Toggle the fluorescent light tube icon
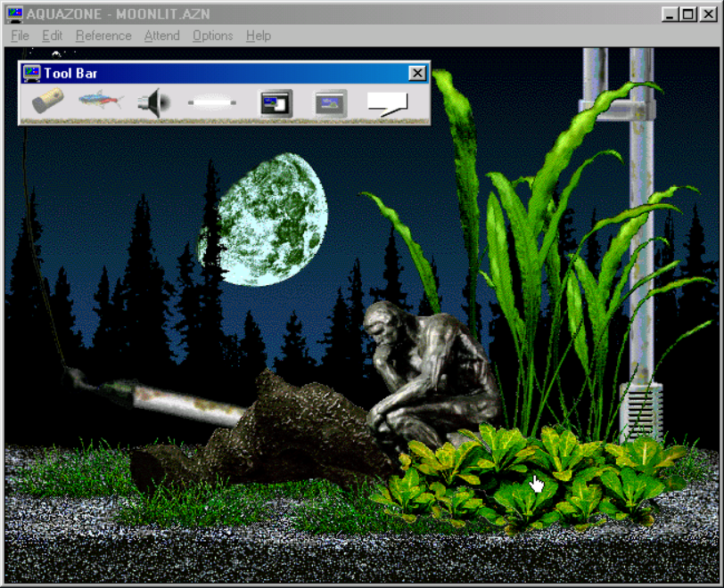 [x=212, y=102]
